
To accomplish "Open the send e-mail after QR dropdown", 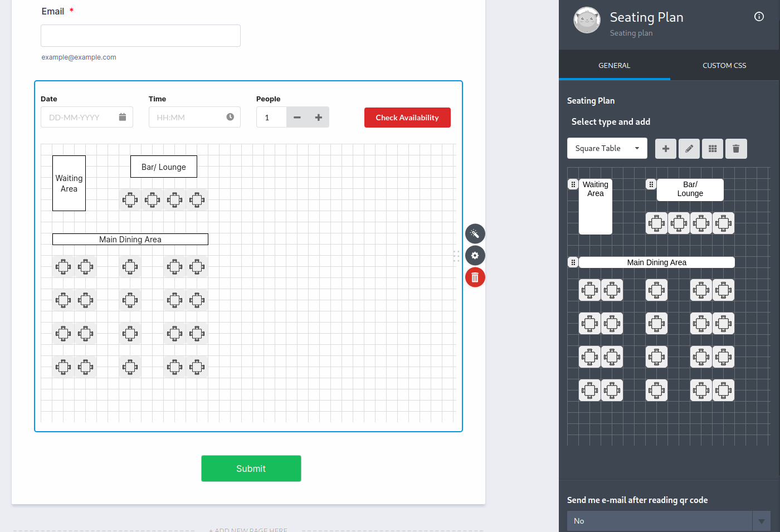I will (x=669, y=521).
